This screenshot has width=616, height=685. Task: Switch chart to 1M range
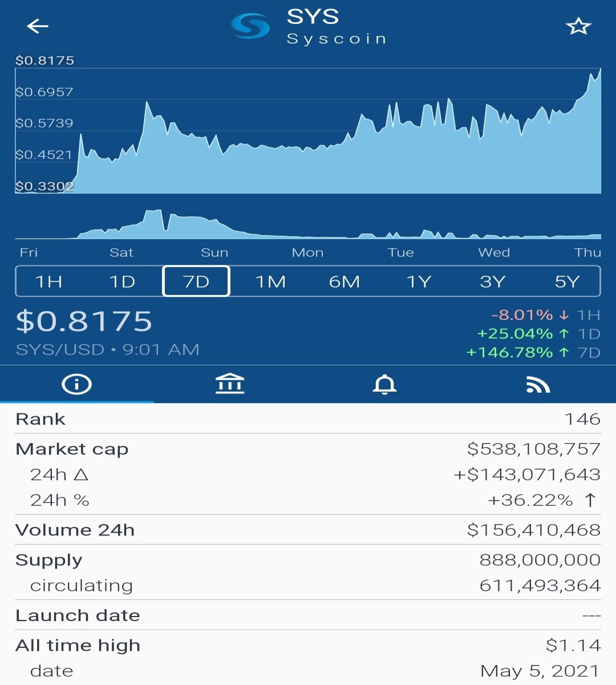coord(270,281)
